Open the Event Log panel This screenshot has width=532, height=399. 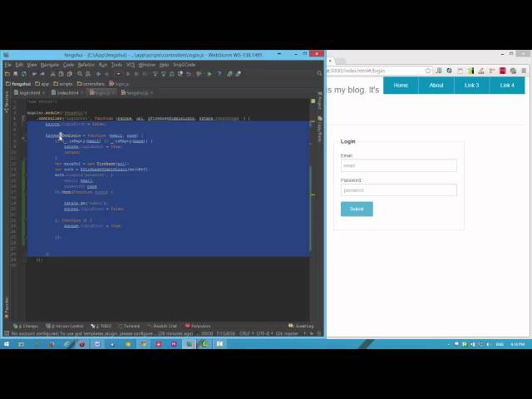coord(301,326)
